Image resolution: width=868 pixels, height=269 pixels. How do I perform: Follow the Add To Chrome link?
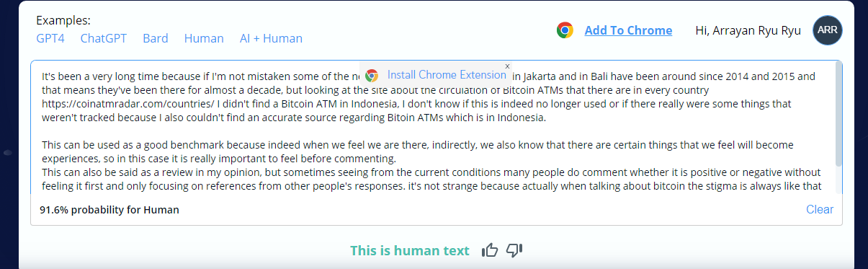628,30
